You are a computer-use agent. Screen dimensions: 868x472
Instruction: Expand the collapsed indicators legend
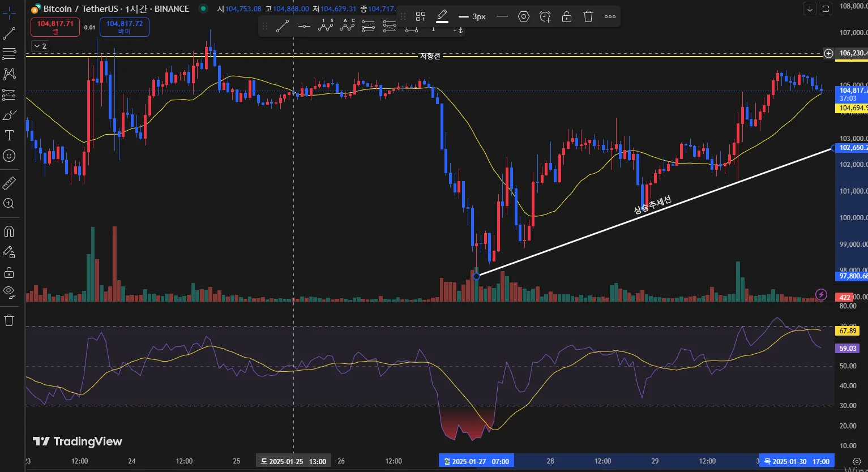pyautogui.click(x=40, y=46)
